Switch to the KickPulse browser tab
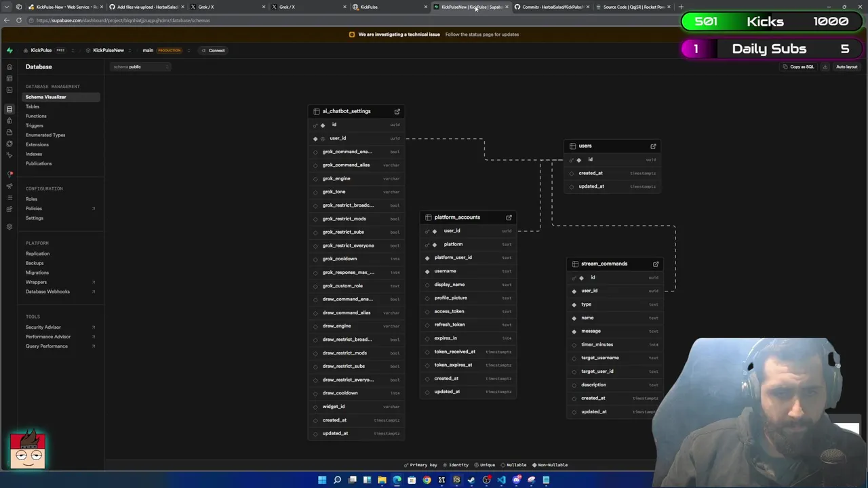This screenshot has width=868, height=488. point(389,7)
